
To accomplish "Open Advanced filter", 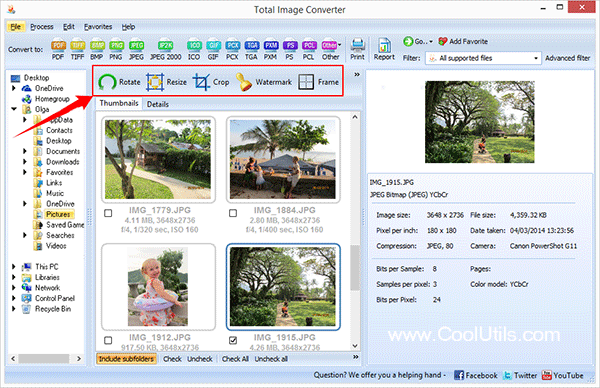I will 567,58.
